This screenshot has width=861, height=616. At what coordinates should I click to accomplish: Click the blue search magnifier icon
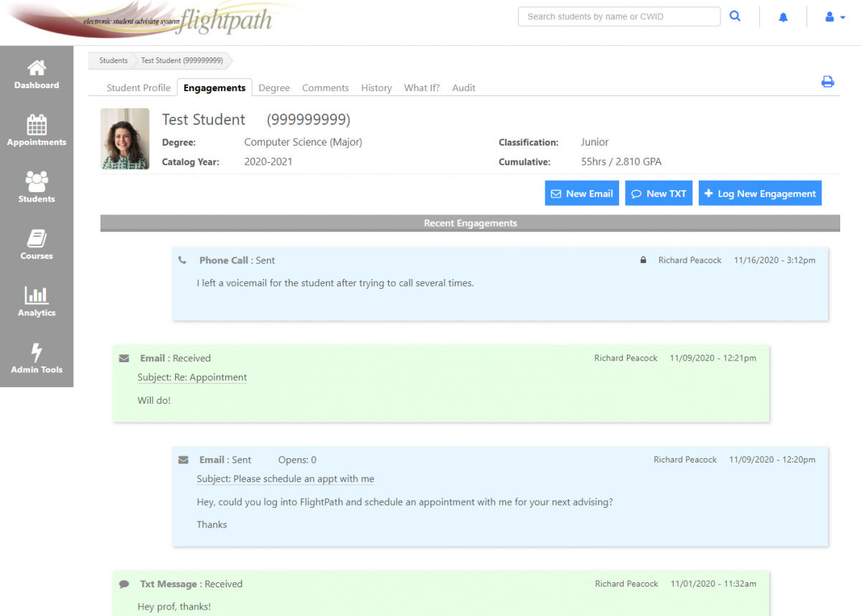pos(735,16)
